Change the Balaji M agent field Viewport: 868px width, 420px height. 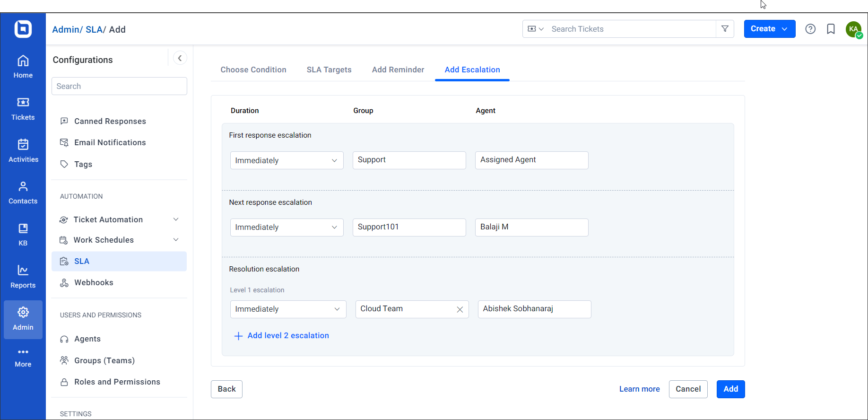coord(532,227)
